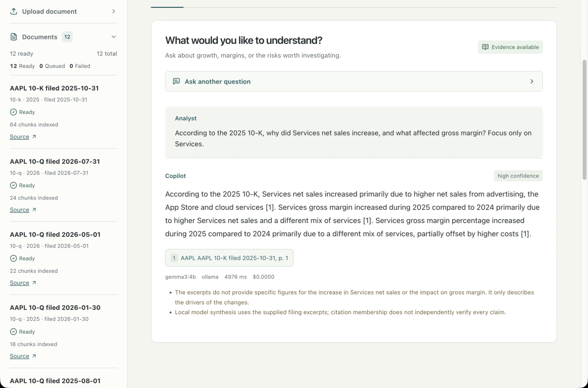Click the ollama provider label
588x388 pixels.
point(210,277)
